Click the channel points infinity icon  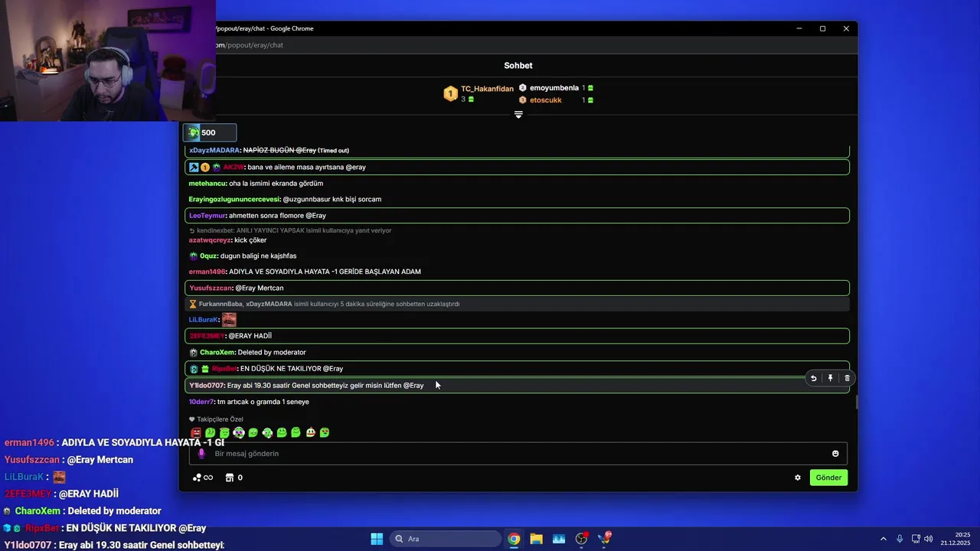[x=203, y=478]
